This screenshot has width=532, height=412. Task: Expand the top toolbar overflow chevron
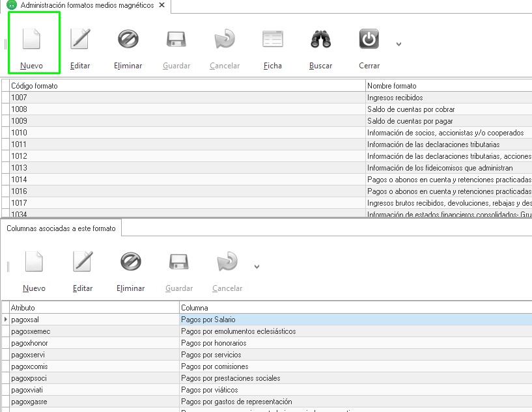[399, 45]
